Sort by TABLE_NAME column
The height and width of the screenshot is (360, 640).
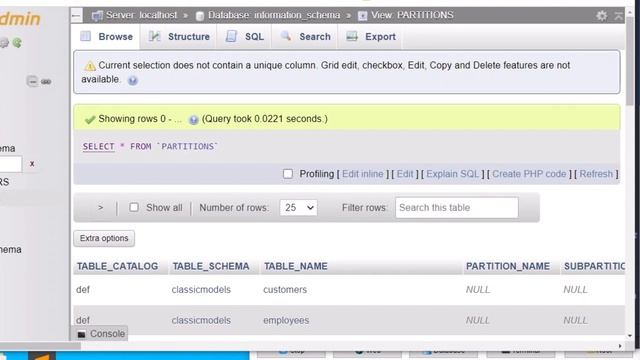tap(296, 267)
